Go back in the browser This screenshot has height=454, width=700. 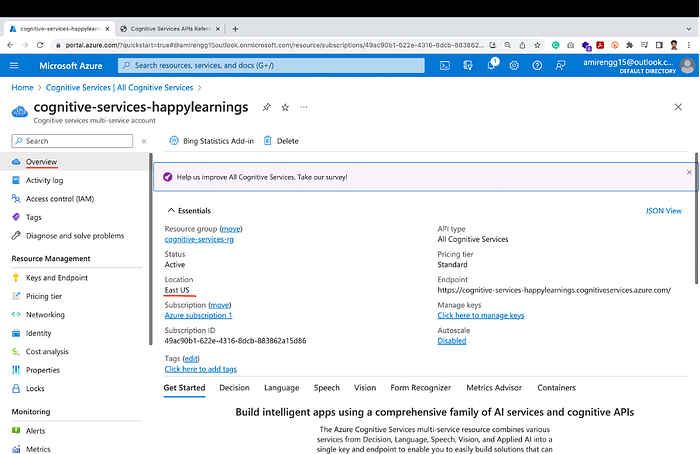10,45
